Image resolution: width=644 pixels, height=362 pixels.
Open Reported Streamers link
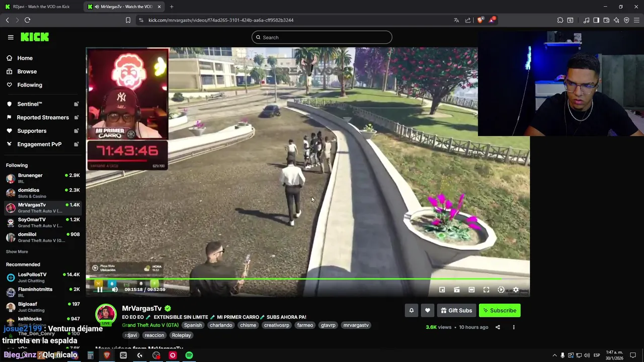click(x=43, y=117)
